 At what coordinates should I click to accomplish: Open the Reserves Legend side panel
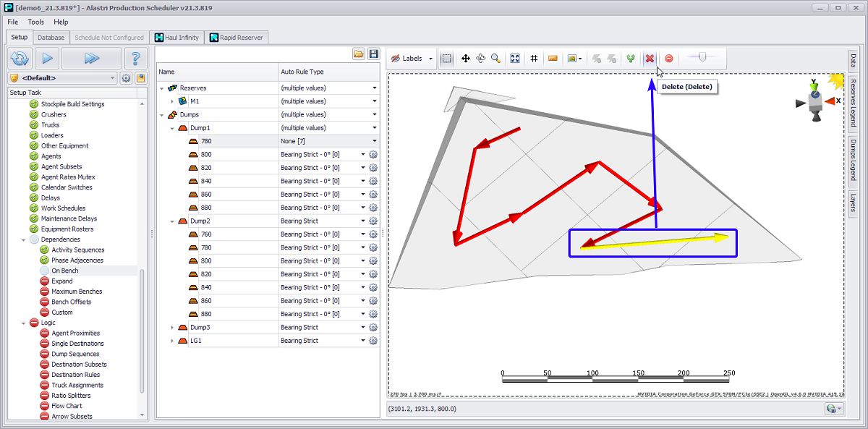pos(854,103)
